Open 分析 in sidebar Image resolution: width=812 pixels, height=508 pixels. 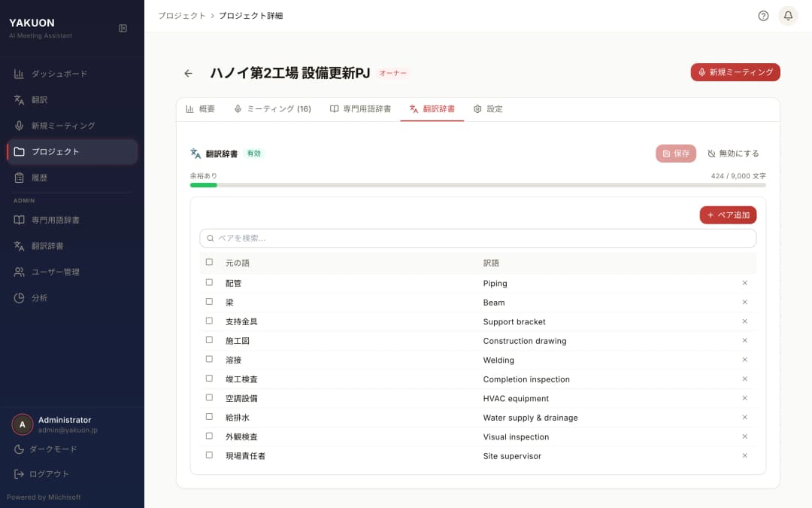coord(72,297)
